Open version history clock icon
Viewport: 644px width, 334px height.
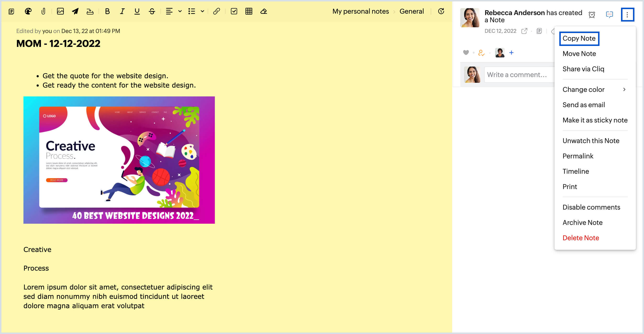tap(441, 11)
